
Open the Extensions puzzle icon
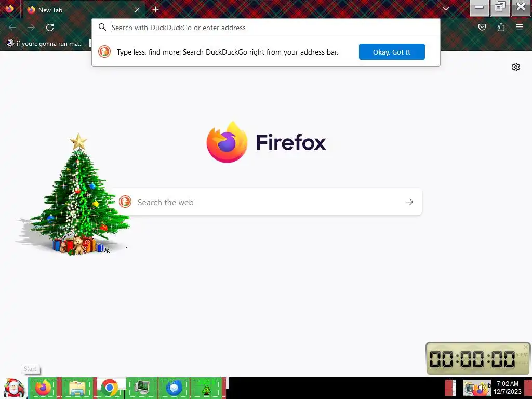(501, 27)
